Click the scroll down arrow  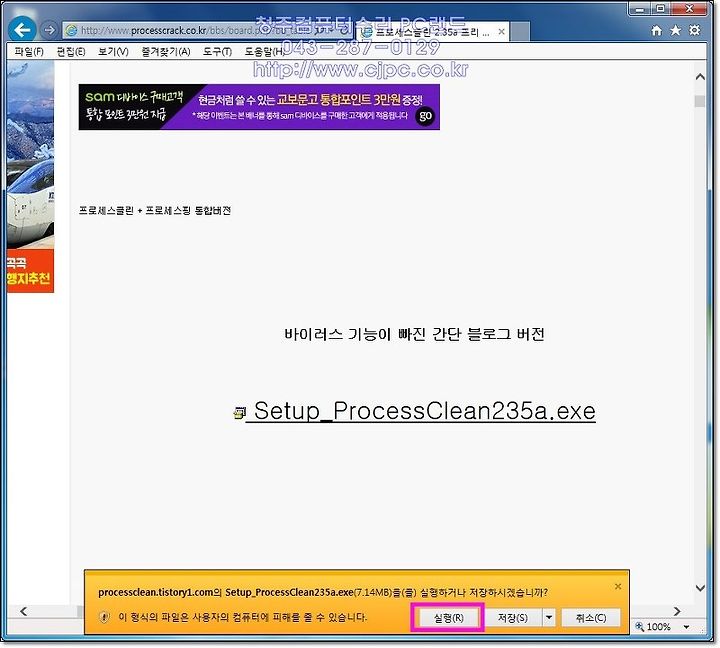700,588
